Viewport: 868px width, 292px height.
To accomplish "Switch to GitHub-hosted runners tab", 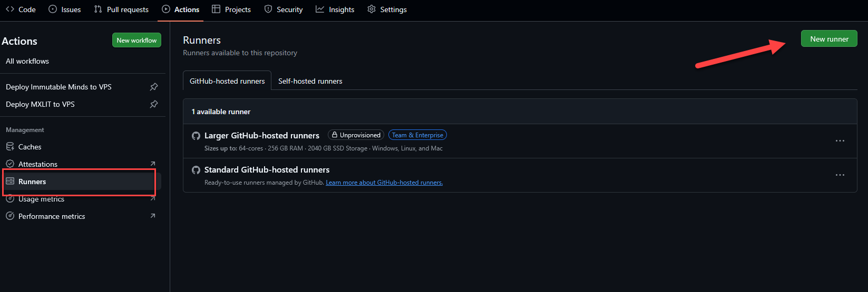I will point(227,81).
